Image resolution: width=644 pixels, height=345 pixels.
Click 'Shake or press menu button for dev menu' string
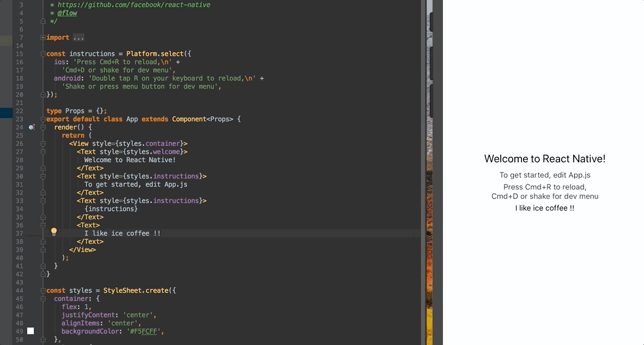tap(139, 87)
